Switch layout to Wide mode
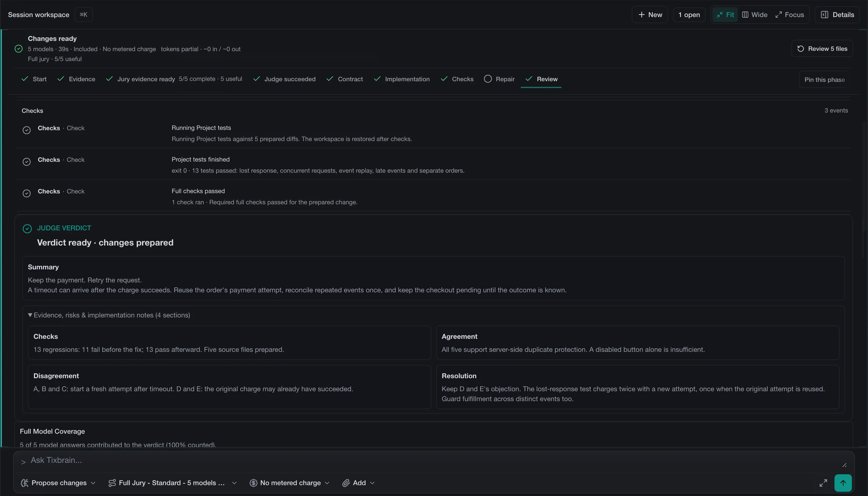 pyautogui.click(x=755, y=15)
